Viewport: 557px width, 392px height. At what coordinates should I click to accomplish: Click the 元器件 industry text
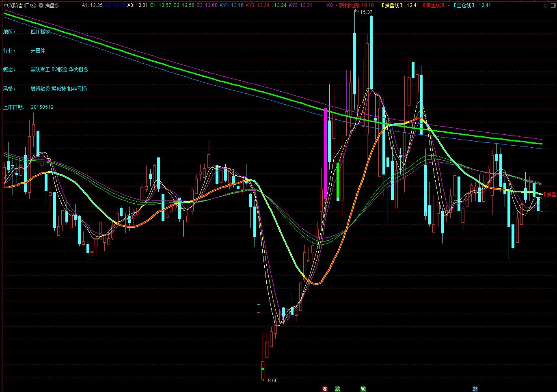tap(38, 51)
